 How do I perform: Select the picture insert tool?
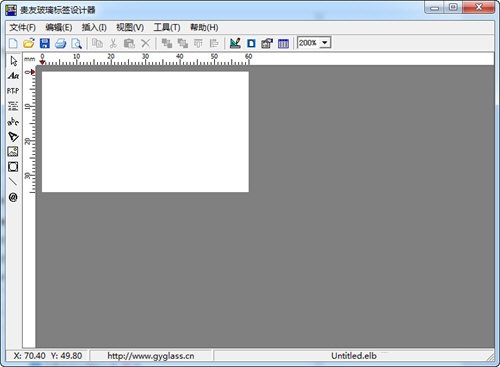[13, 152]
